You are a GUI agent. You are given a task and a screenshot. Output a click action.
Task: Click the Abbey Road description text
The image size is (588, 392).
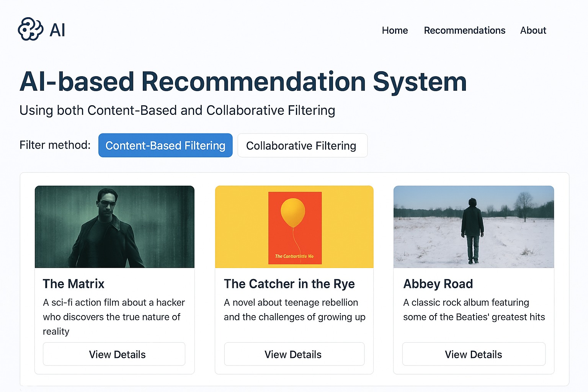point(474,309)
